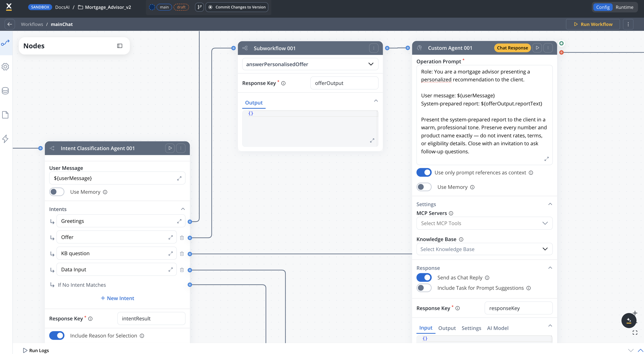Click the offerOutput Response Key field
644x354 pixels.
pyautogui.click(x=344, y=83)
